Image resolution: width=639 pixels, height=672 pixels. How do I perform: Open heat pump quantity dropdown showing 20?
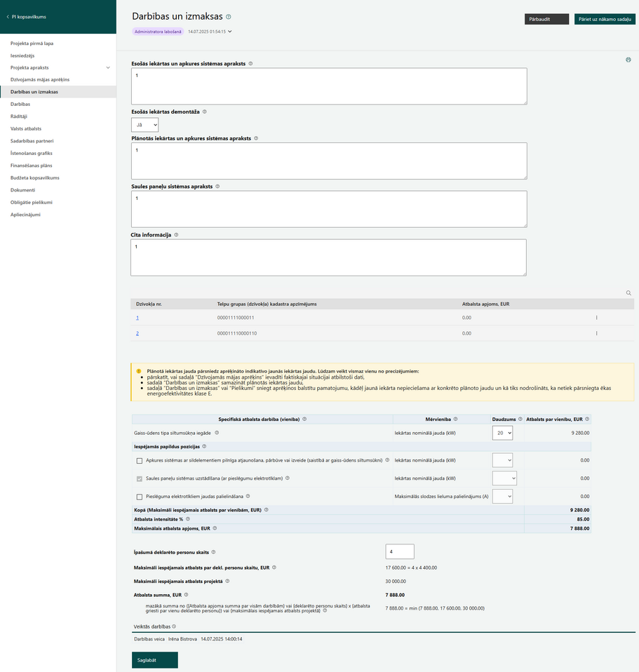click(x=502, y=433)
